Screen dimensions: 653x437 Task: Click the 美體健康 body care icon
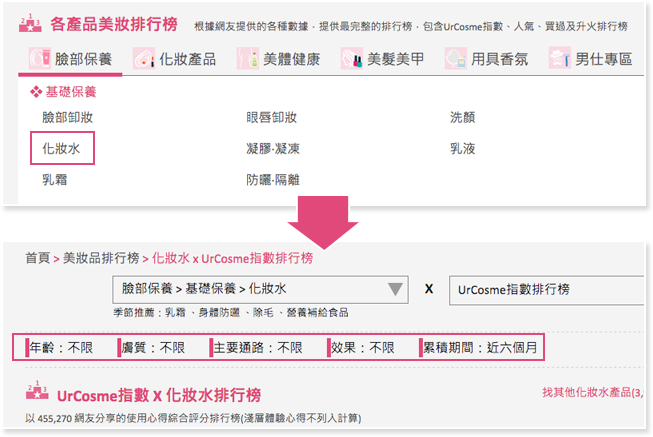(248, 58)
